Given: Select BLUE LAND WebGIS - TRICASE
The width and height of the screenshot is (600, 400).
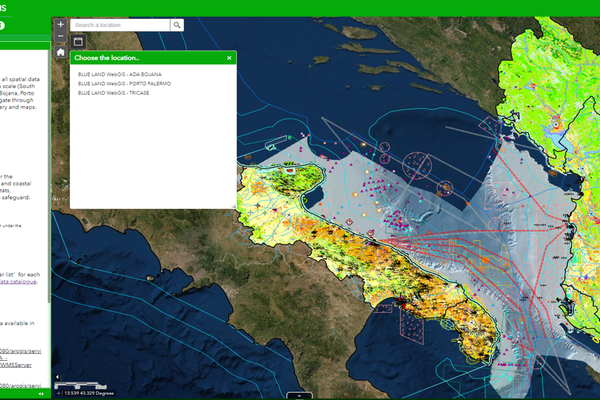Looking at the screenshot, I should coord(114,93).
